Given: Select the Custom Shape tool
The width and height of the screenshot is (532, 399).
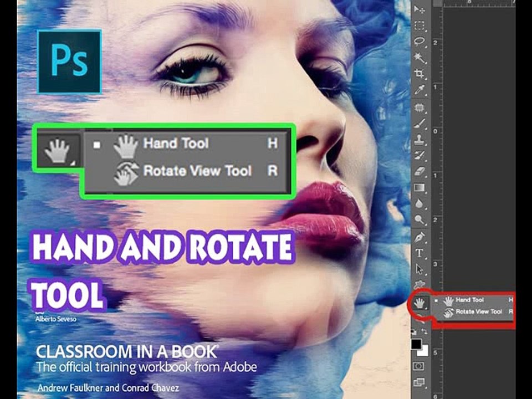Looking at the screenshot, I should tap(420, 284).
